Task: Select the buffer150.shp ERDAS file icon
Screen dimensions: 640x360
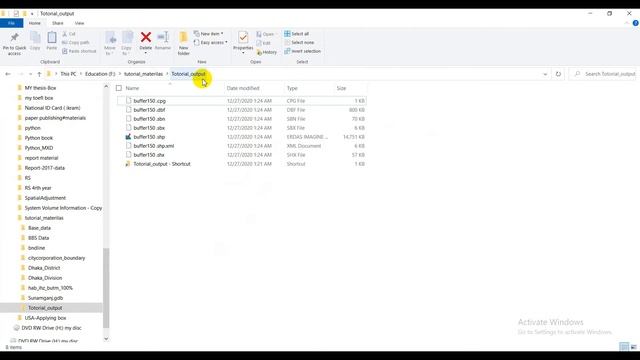Action: click(x=128, y=137)
